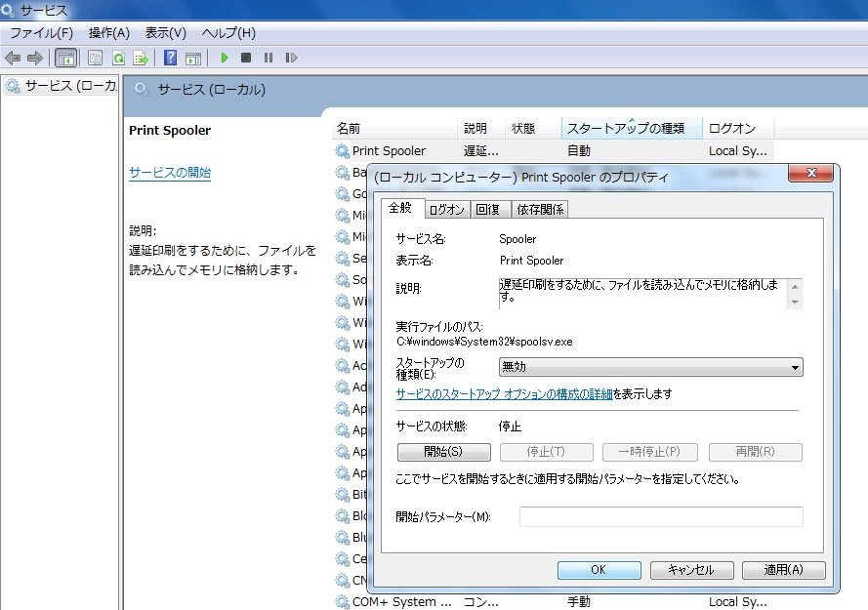The width and height of the screenshot is (868, 610).
Task: Open the スタートアップの種類 dropdown
Action: pyautogui.click(x=650, y=367)
